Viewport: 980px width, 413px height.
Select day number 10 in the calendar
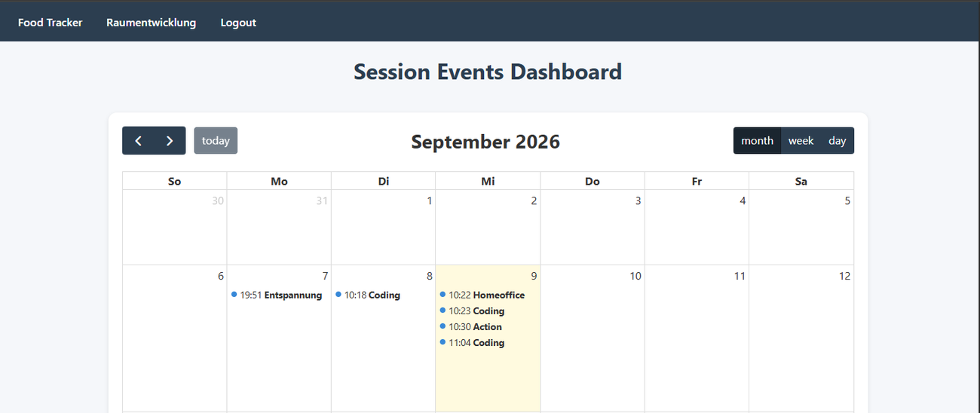[x=635, y=276]
